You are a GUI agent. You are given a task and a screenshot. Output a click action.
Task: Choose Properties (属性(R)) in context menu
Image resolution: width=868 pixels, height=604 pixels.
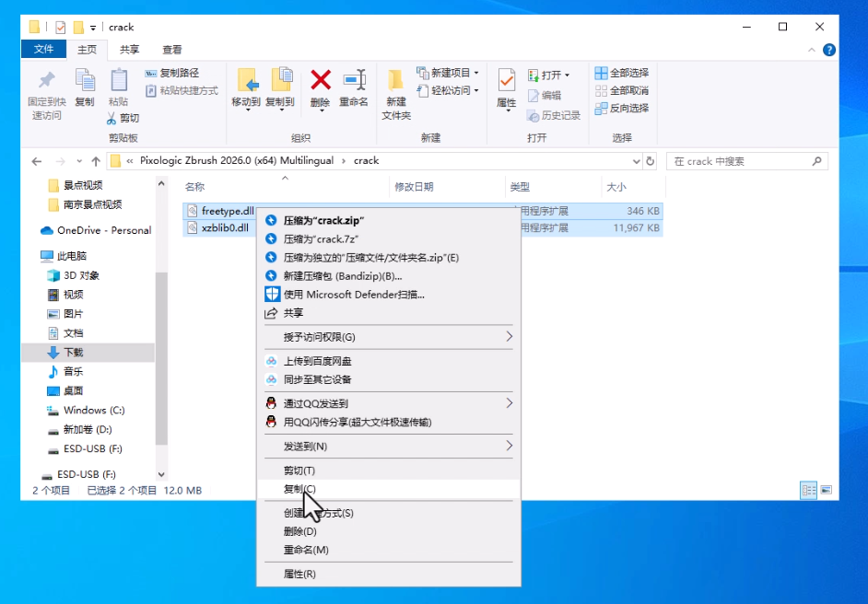[389, 575]
